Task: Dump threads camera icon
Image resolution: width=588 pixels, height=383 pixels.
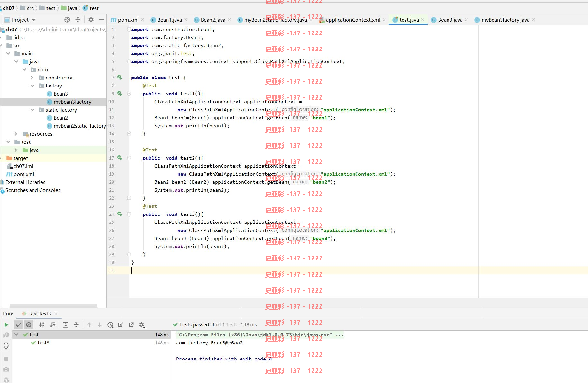Action: 6,369
